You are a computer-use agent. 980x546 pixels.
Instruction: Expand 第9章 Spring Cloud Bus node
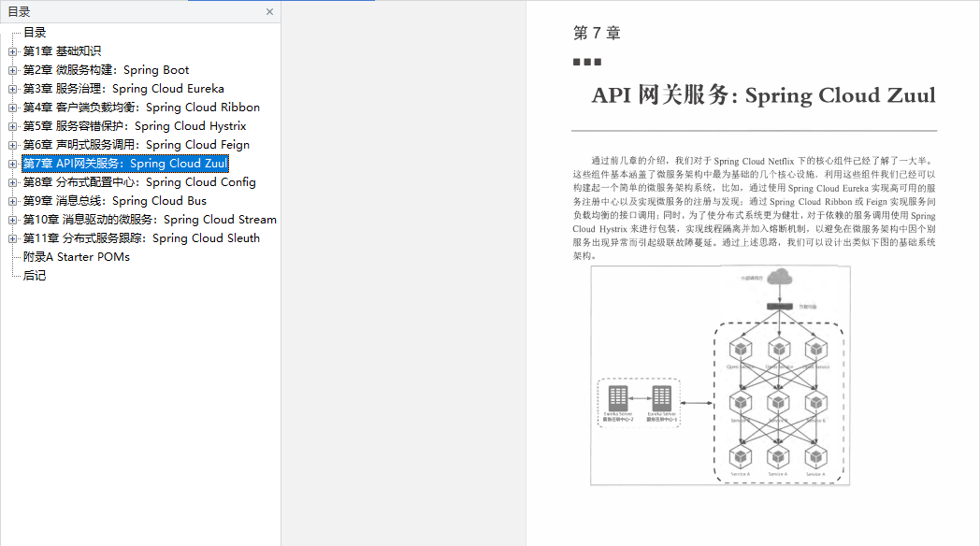tap(12, 202)
